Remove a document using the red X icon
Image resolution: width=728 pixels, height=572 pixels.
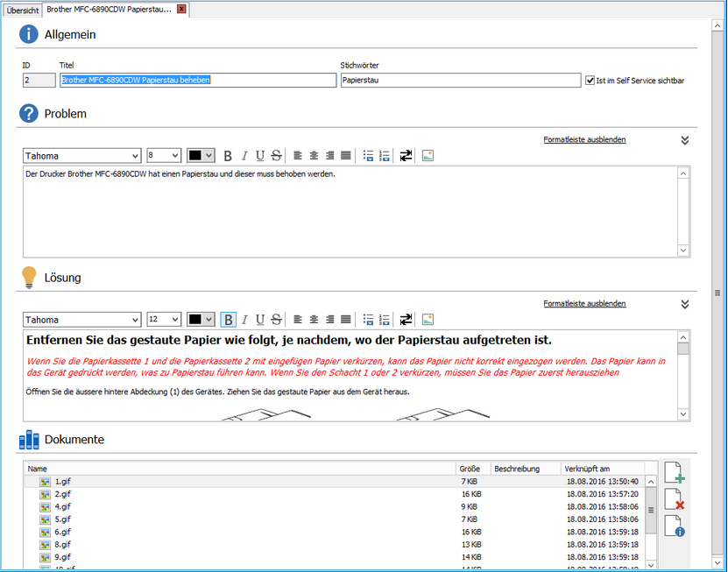[674, 498]
